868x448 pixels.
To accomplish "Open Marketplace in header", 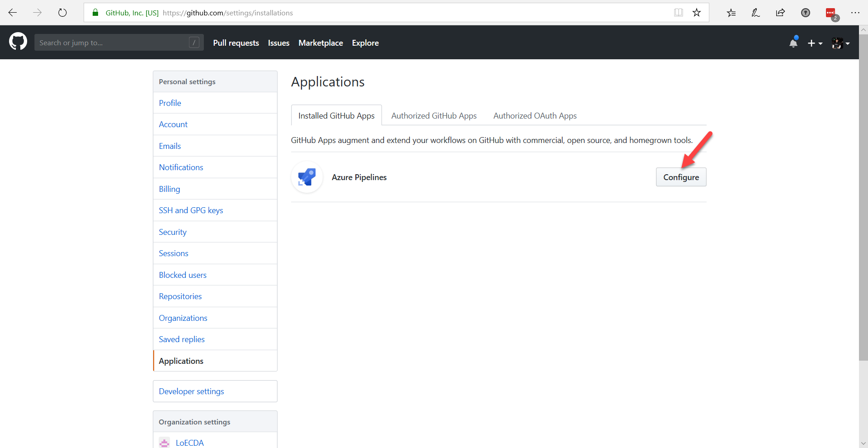I will coord(321,43).
